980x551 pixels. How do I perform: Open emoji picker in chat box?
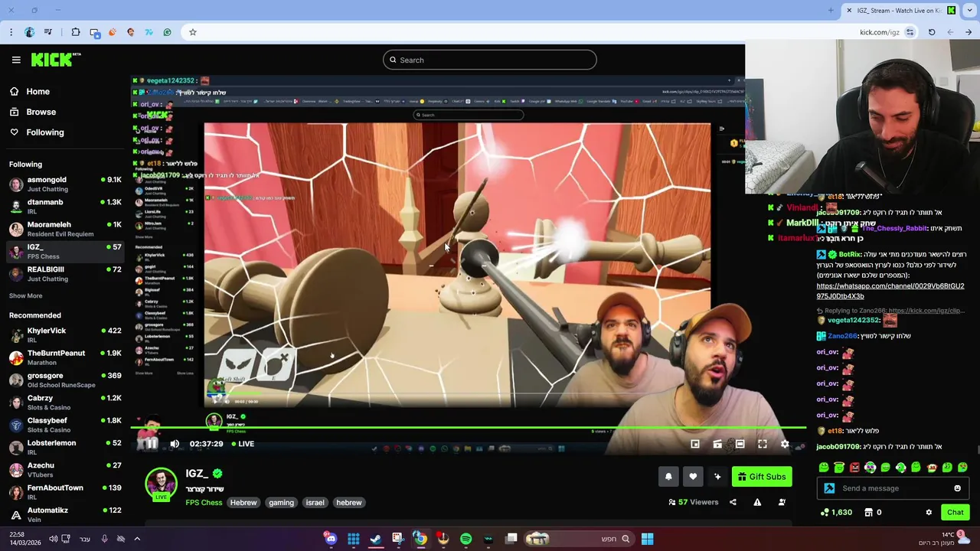coord(957,488)
